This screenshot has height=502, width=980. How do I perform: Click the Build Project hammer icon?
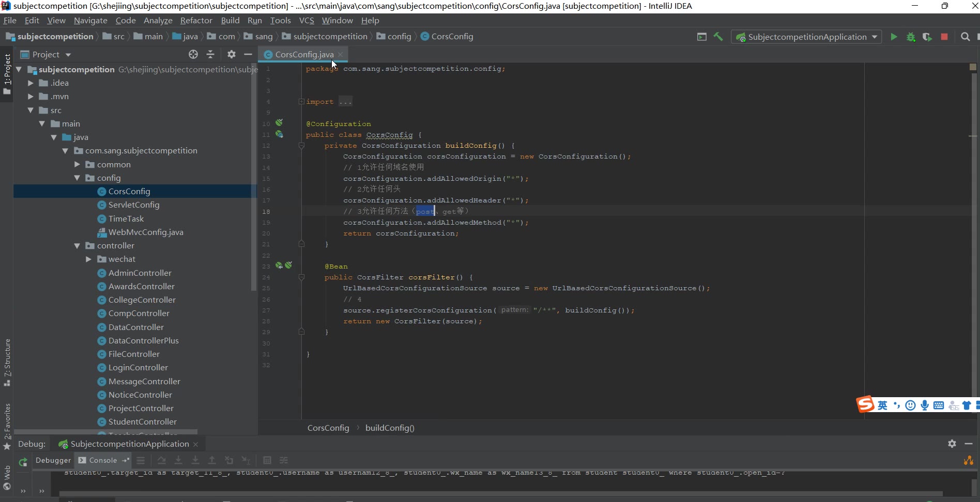(x=718, y=37)
